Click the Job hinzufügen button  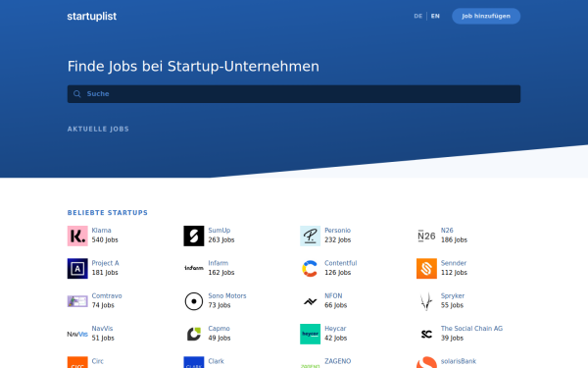(486, 16)
